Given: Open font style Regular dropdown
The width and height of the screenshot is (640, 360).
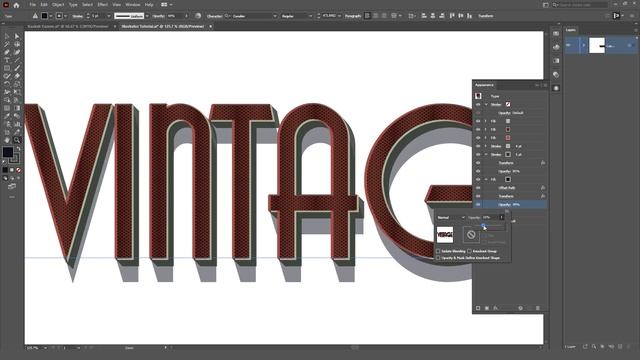Looking at the screenshot, I should tap(310, 16).
